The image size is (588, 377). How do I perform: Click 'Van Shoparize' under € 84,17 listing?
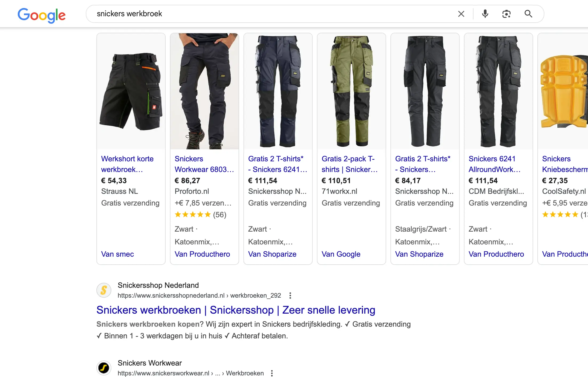tap(419, 254)
